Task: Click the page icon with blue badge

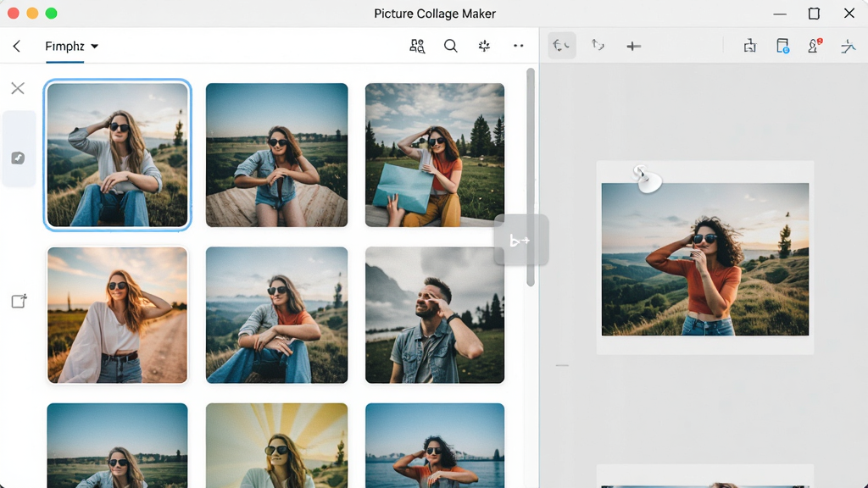Action: pyautogui.click(x=782, y=46)
